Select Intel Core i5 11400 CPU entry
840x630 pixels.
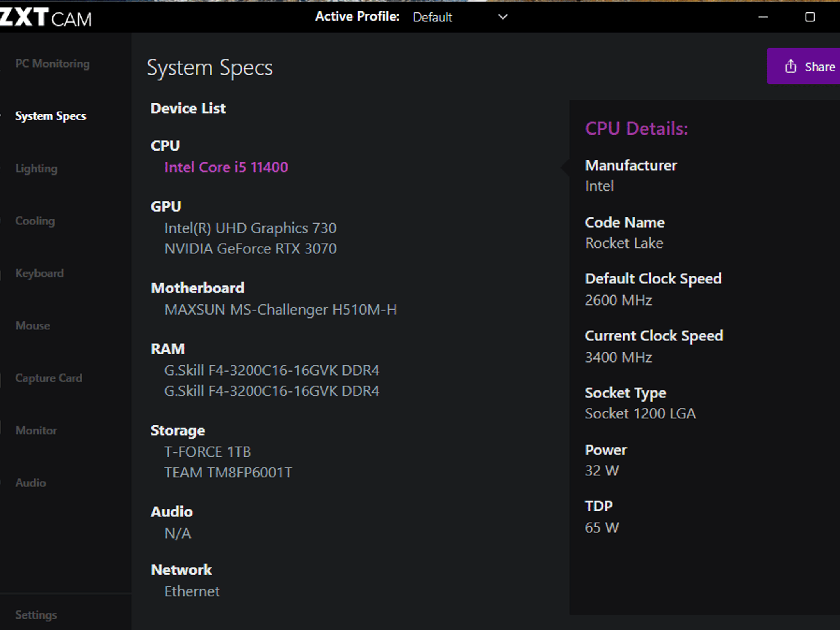[x=226, y=167]
